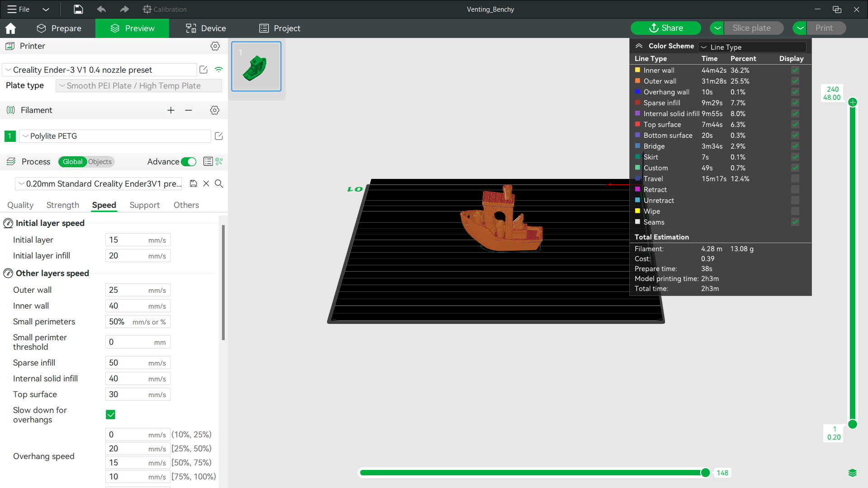868x488 pixels.
Task: Open the Polylite PETG filament dropdown
Action: [115, 136]
